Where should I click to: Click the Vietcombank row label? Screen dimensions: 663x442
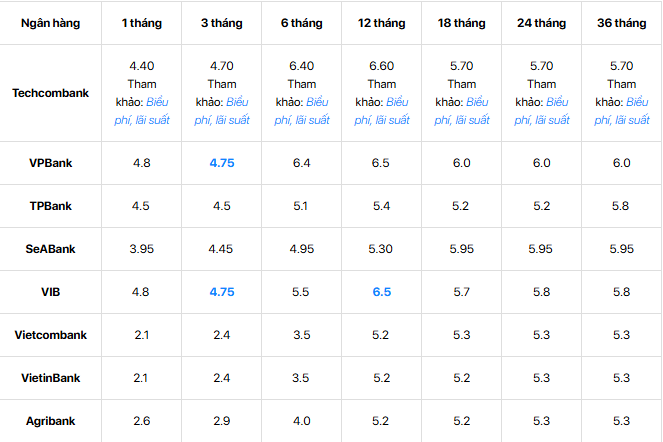50,335
